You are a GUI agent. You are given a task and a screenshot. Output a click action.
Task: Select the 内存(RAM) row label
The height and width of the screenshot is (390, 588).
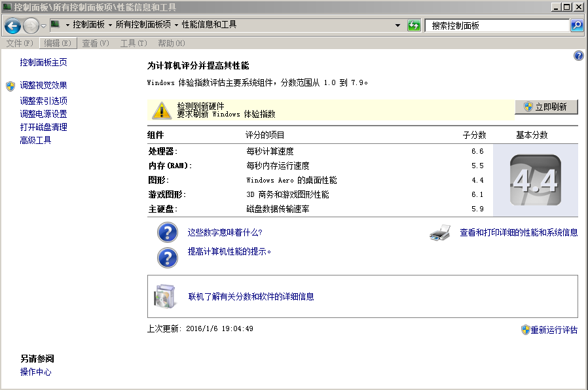(x=170, y=166)
